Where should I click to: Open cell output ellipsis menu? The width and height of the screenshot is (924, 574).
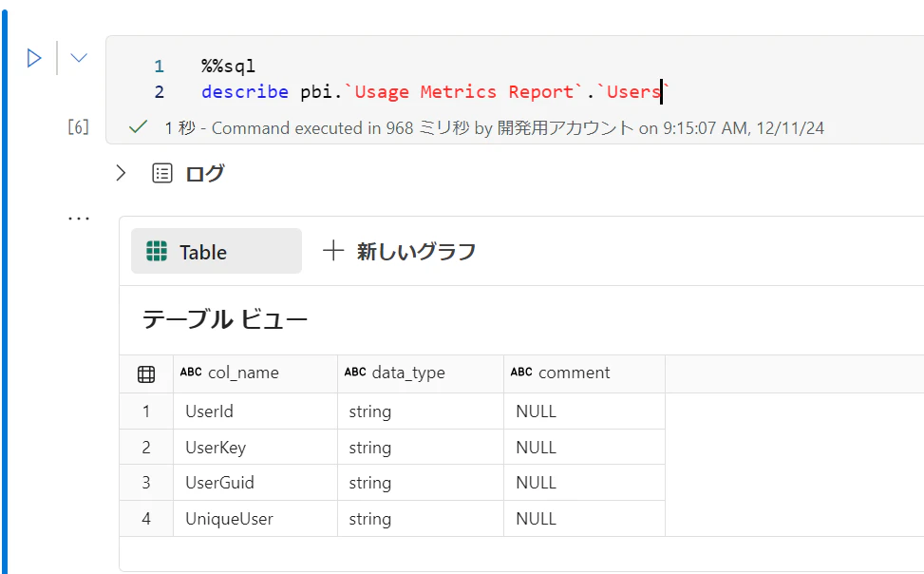[79, 219]
